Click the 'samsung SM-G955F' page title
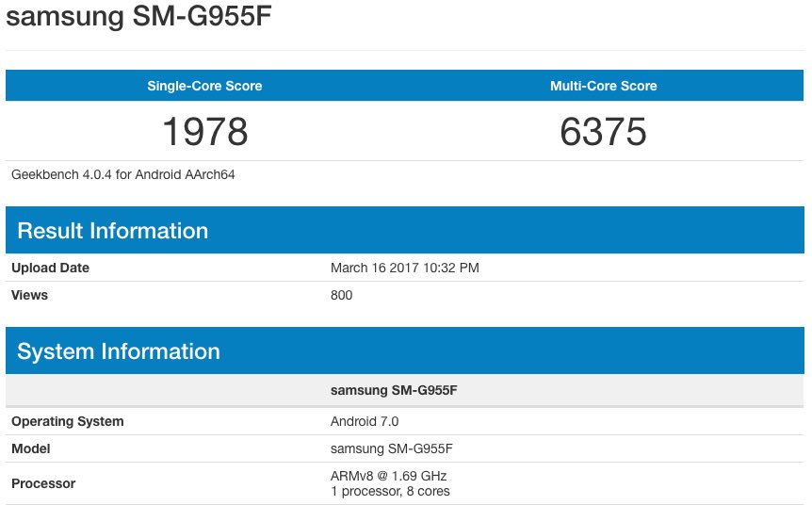The height and width of the screenshot is (505, 812). coord(138,15)
